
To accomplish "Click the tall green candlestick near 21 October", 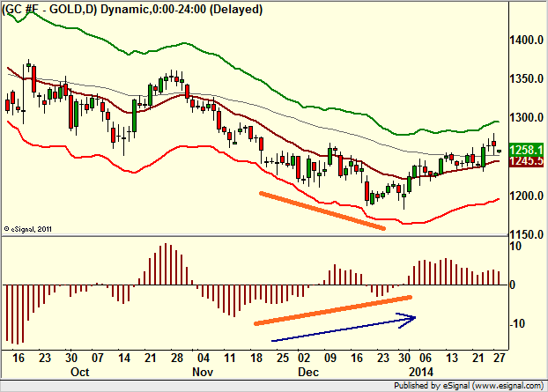I will pyautogui.click(x=134, y=115).
